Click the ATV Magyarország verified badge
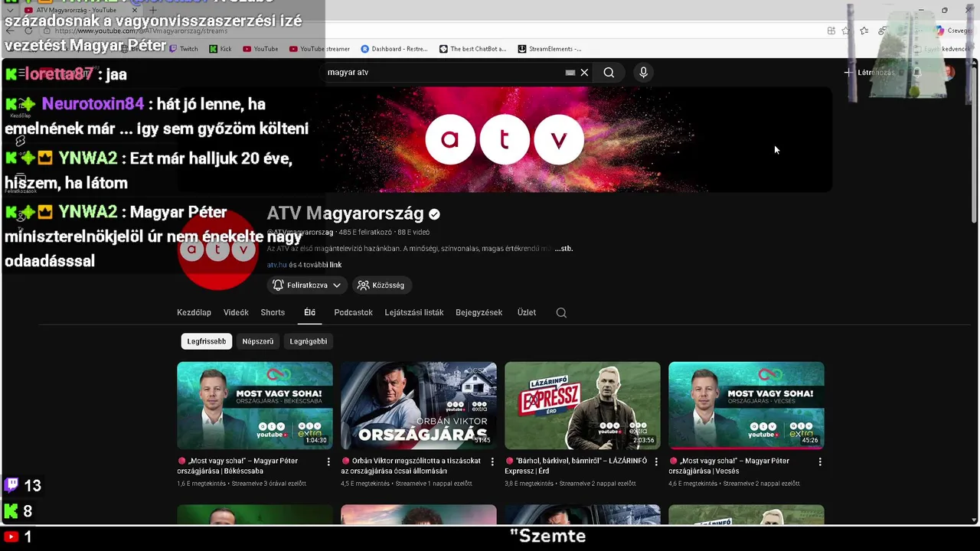Viewport: 980px width, 551px height. tap(434, 214)
